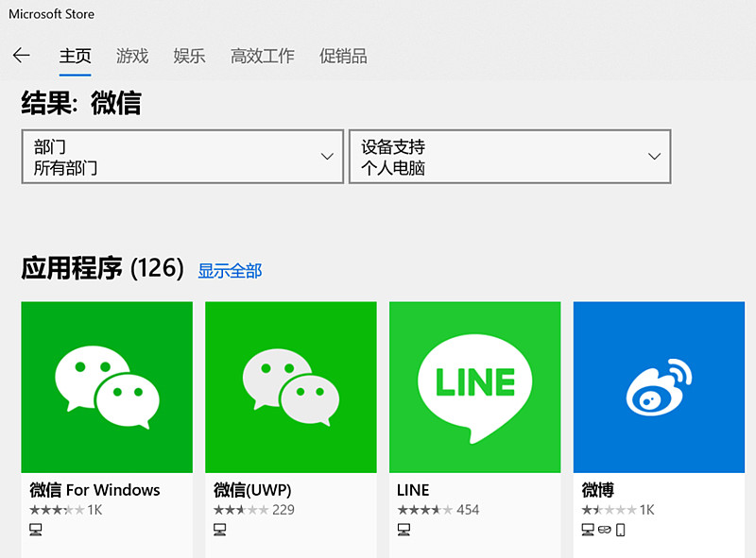Click the PC device icon under 微信 For Windows

[36, 530]
